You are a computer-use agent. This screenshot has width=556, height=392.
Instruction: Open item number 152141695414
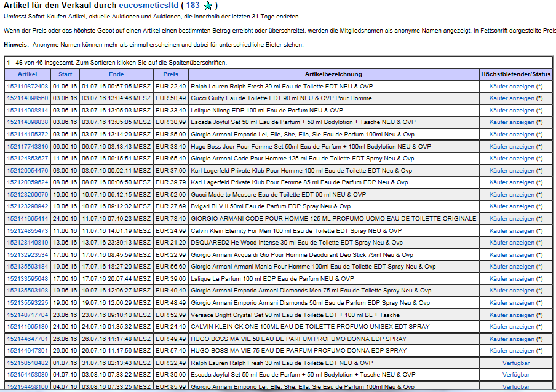(28, 219)
